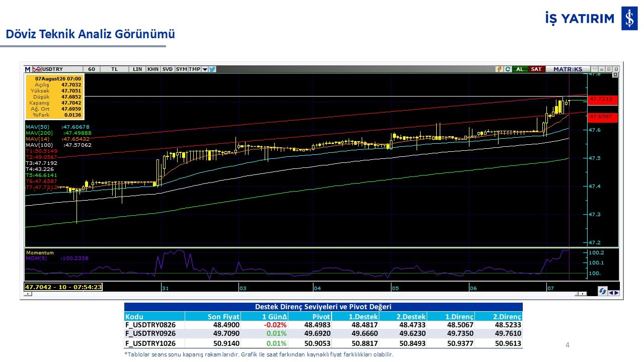Click the horizontal scrollbar right arrow
The height and width of the screenshot is (362, 644).
click(x=583, y=294)
